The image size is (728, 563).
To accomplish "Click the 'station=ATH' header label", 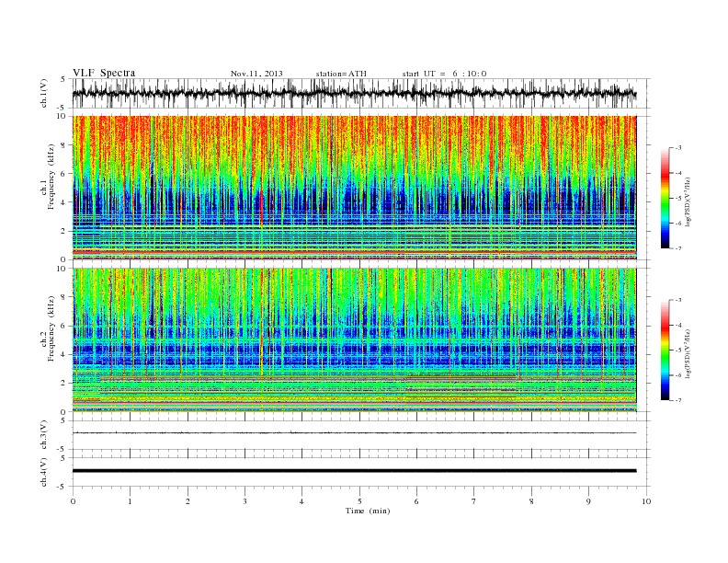I will pos(341,74).
